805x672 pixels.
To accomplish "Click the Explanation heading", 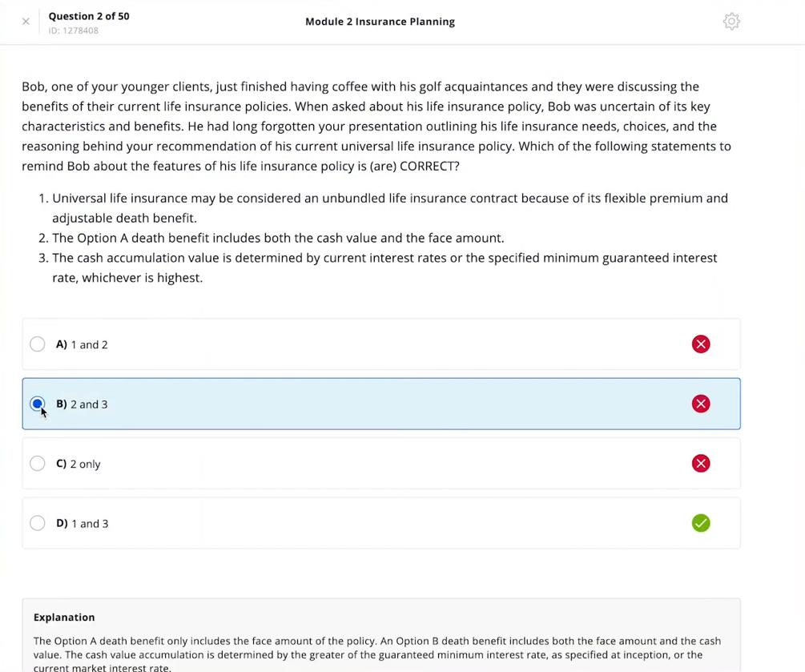I will coord(64,618).
